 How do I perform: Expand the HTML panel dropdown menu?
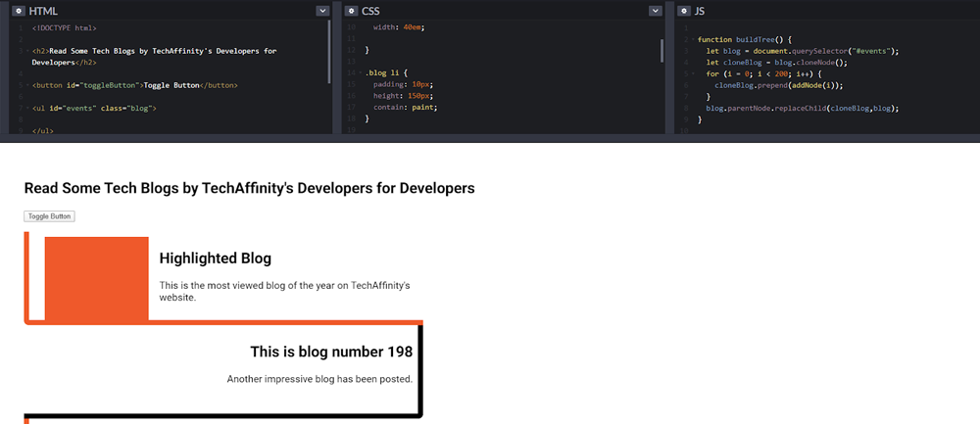tap(322, 11)
